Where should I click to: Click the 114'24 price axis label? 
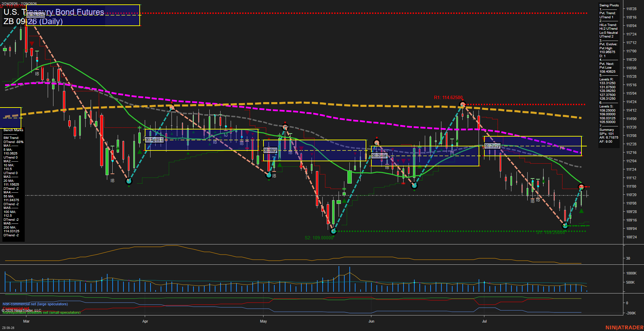click(631, 102)
